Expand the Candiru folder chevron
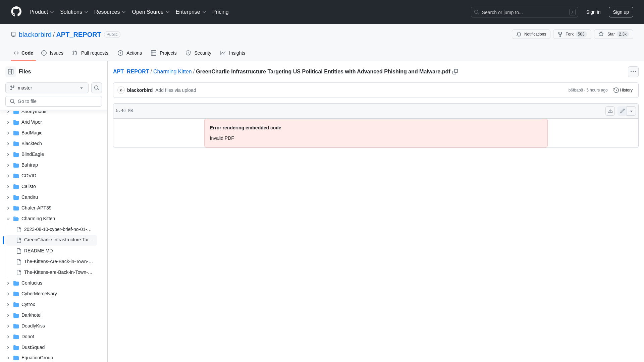644x362 pixels. click(8, 197)
